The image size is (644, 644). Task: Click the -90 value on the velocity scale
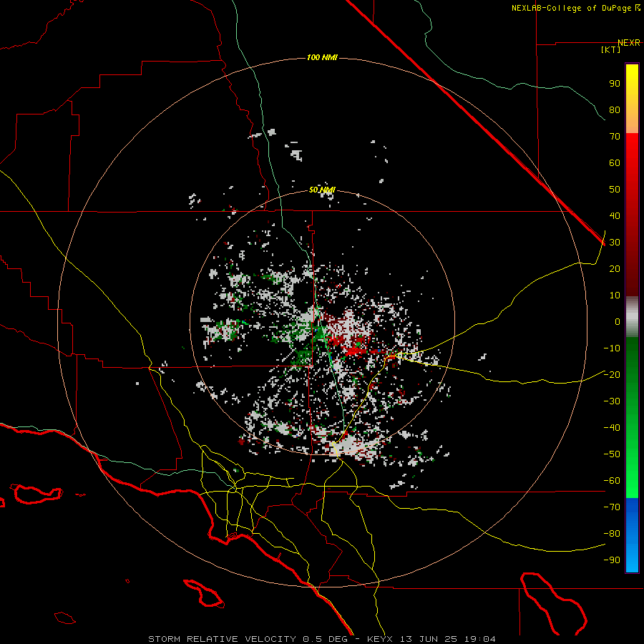click(x=612, y=560)
